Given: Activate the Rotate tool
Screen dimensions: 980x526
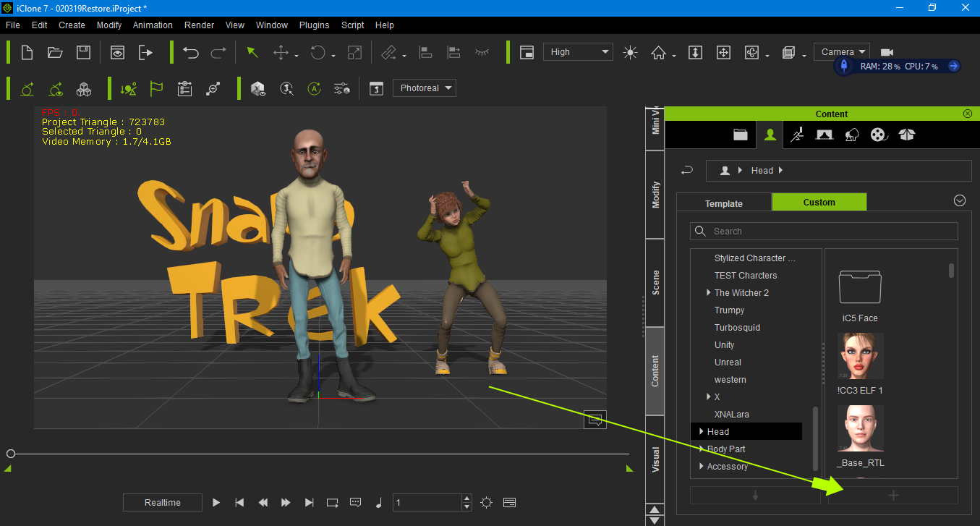Looking at the screenshot, I should pos(318,52).
